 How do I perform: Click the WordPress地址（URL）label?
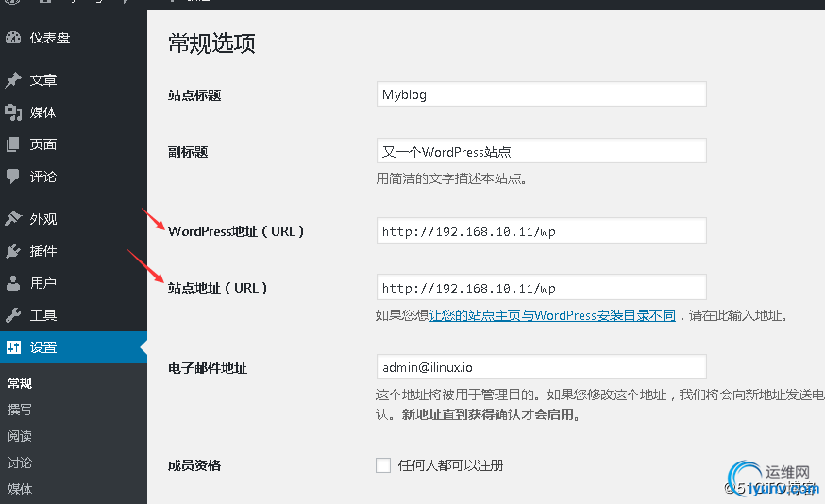236,231
